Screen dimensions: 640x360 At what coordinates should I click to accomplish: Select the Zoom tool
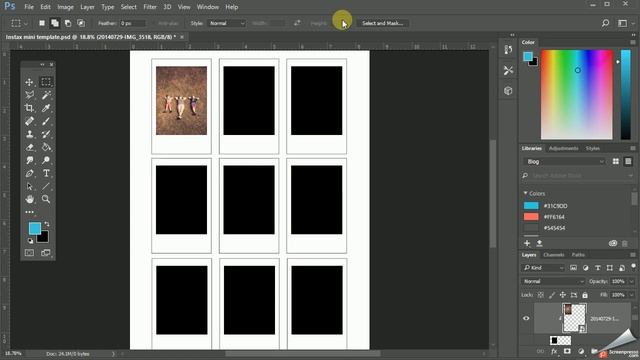tap(46, 200)
